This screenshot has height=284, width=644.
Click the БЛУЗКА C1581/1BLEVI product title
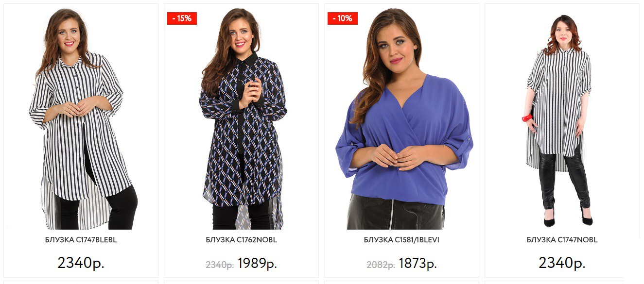click(401, 240)
